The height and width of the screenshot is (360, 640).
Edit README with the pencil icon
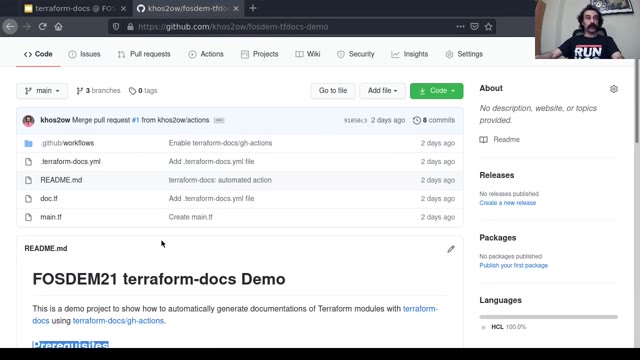point(451,249)
